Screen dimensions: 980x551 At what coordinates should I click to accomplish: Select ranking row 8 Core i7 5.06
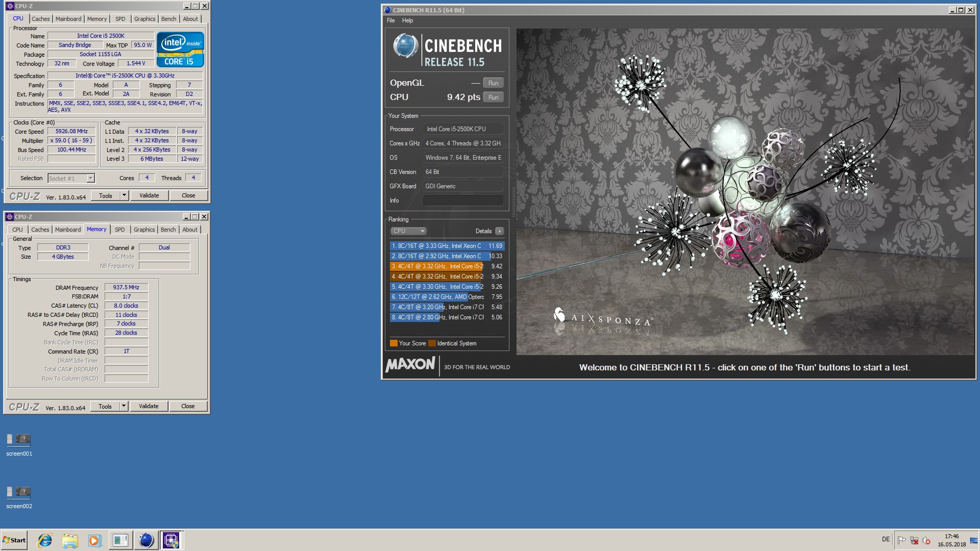[447, 317]
